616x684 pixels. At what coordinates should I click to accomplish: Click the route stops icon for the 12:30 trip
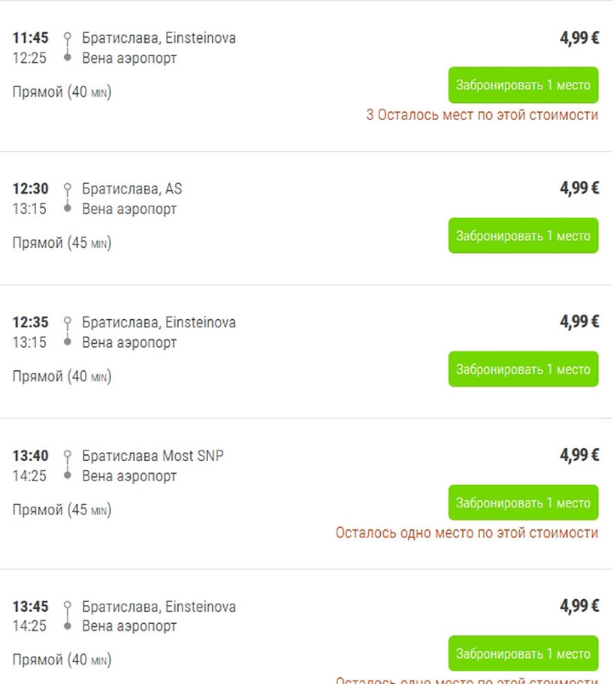pos(68,198)
